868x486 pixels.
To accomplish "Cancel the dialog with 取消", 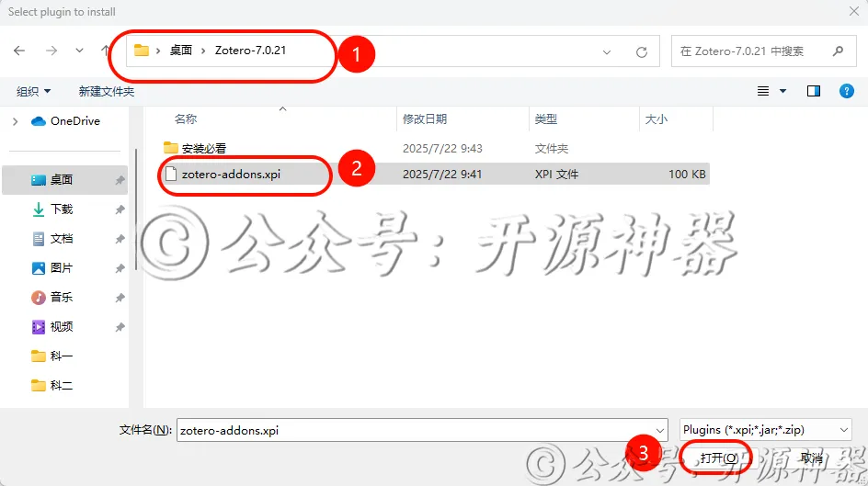I will (x=812, y=458).
